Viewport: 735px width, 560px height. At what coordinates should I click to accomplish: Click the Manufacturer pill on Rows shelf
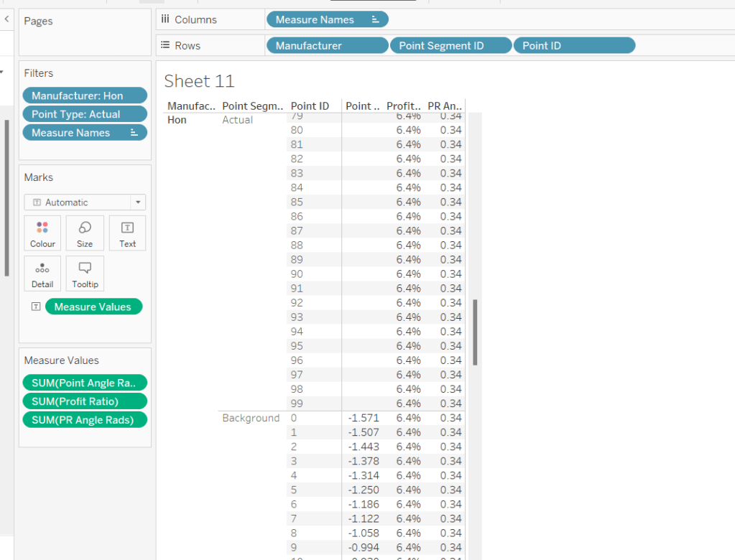coord(326,46)
